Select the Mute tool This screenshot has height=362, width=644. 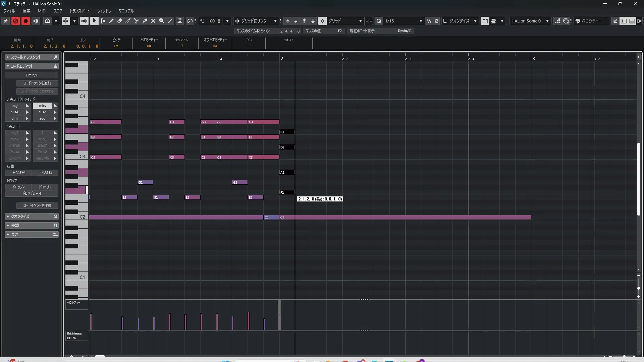pos(153,21)
